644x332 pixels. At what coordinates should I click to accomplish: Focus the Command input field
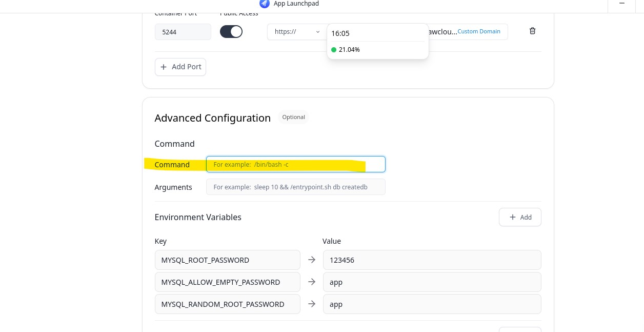pyautogui.click(x=295, y=164)
